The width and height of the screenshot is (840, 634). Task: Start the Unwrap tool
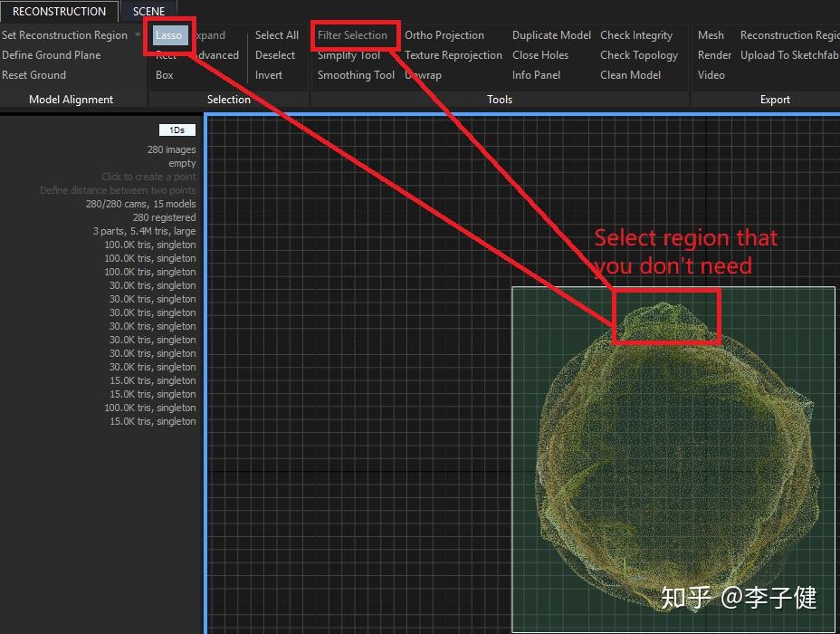(423, 75)
